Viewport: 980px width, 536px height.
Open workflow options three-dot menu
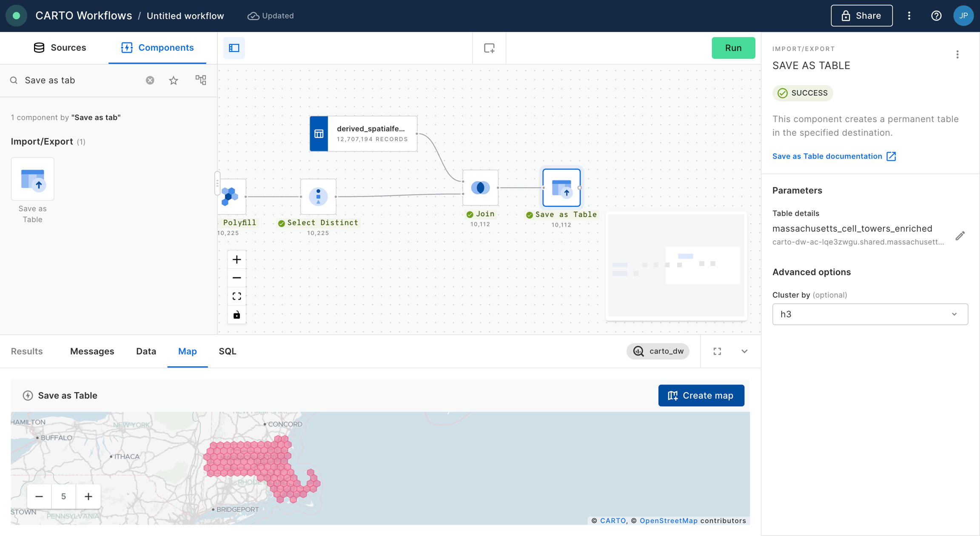click(x=909, y=16)
